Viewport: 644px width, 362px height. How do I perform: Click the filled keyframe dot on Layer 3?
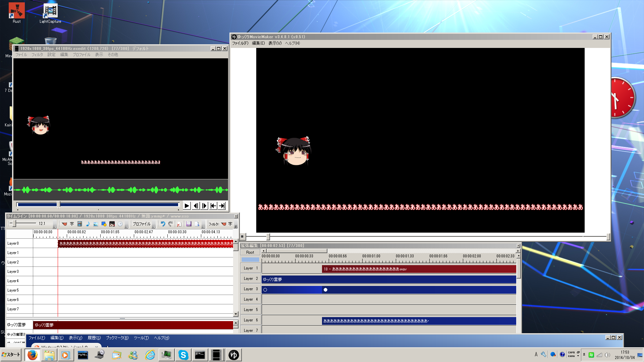tap(325, 290)
